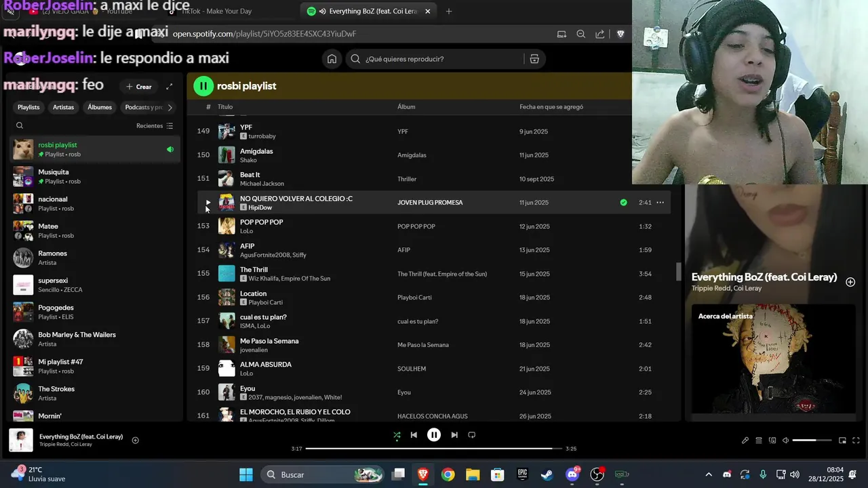Click the Crear button
This screenshot has width=868, height=488.
click(x=138, y=87)
